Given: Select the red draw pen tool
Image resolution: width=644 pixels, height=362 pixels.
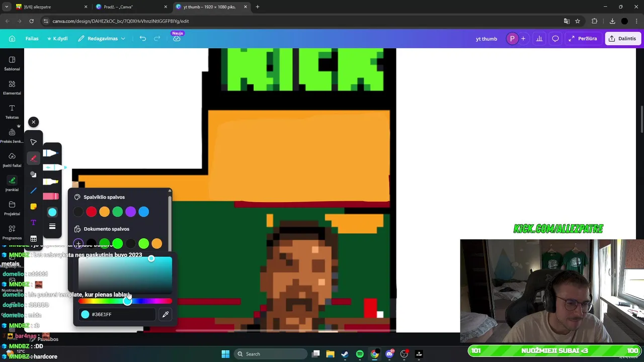Looking at the screenshot, I should pos(33,158).
